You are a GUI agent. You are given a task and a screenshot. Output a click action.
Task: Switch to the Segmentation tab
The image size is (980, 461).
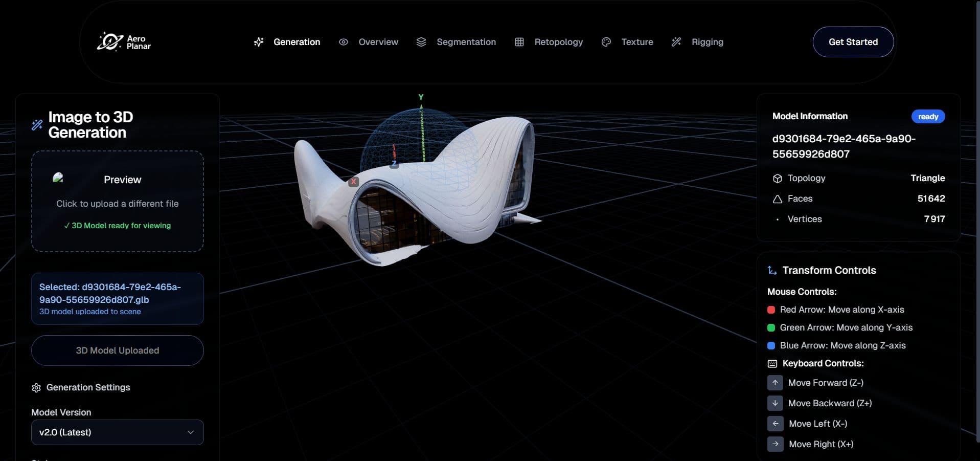coord(466,42)
